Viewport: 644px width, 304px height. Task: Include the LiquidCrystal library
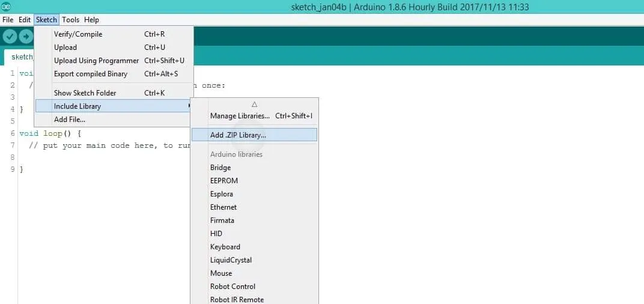click(x=255, y=260)
